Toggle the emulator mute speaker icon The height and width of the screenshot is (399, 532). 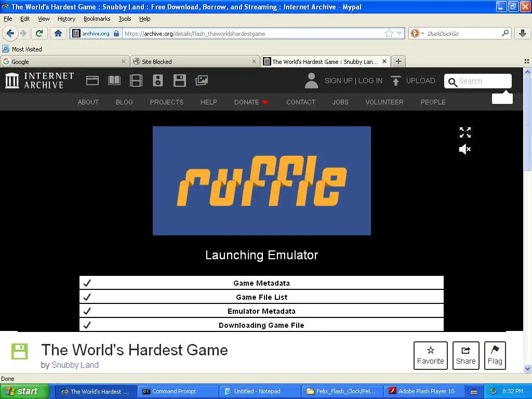coord(465,149)
